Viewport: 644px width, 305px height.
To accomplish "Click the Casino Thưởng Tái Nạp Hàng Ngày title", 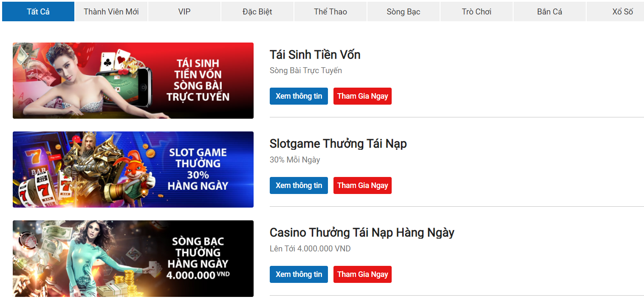I will pyautogui.click(x=362, y=233).
